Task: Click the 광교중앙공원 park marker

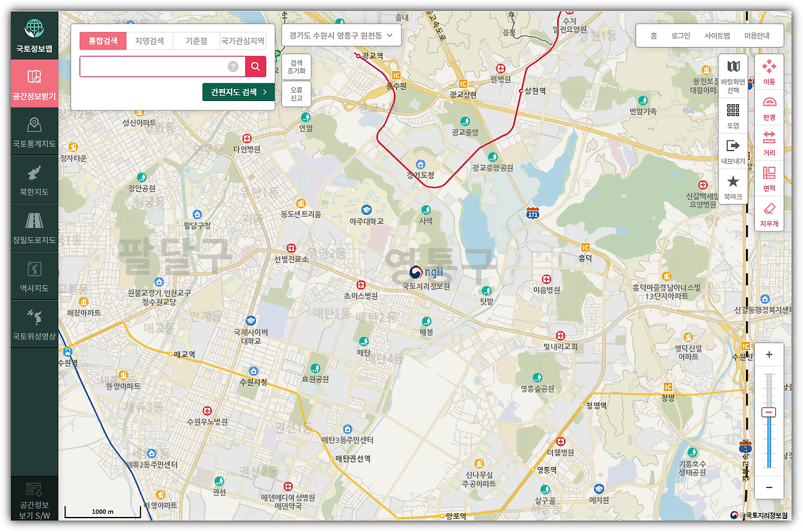Action: (x=492, y=157)
